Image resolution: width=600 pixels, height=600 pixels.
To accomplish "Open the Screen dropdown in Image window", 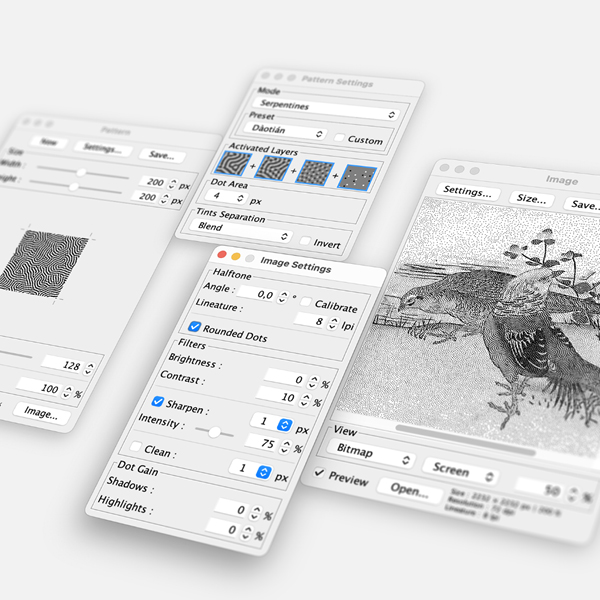I will [461, 470].
